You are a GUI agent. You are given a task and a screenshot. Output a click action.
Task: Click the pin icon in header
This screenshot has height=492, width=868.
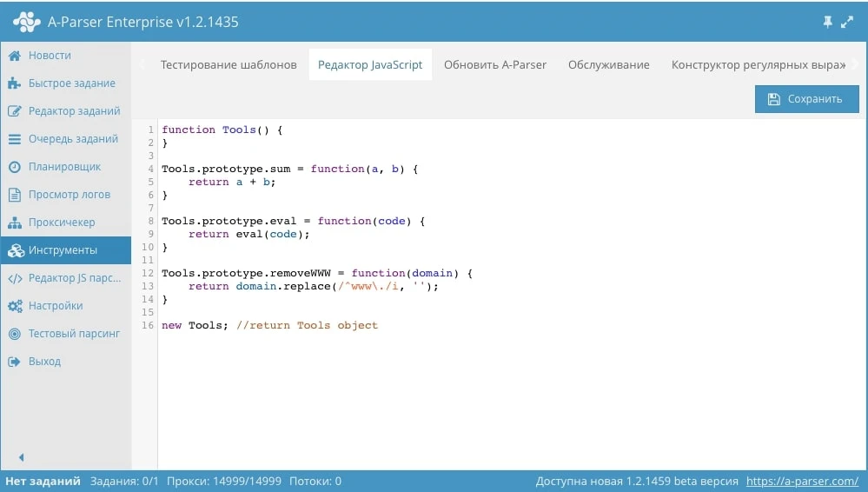[x=826, y=22]
